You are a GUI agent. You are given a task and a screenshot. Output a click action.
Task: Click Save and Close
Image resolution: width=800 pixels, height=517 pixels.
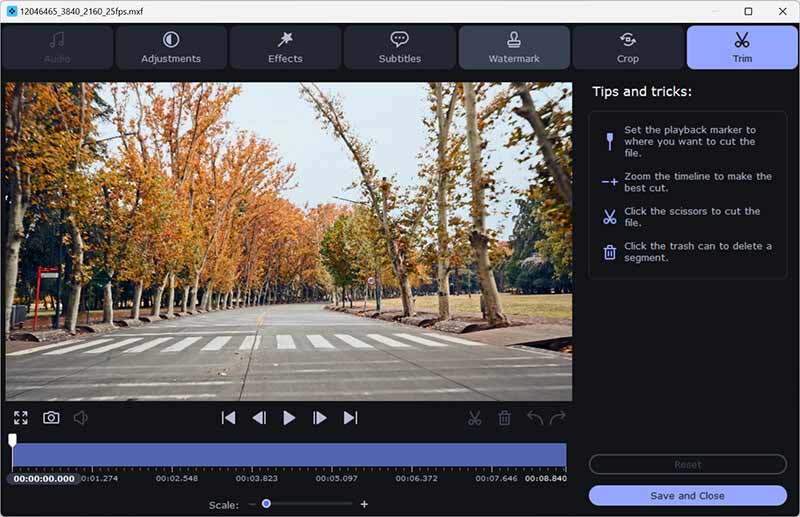[688, 496]
